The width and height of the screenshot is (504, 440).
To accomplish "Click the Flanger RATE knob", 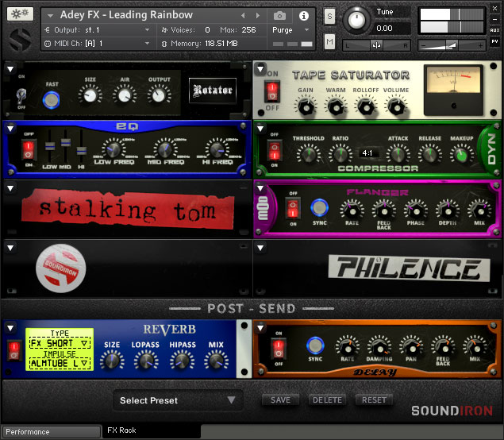I will [352, 210].
